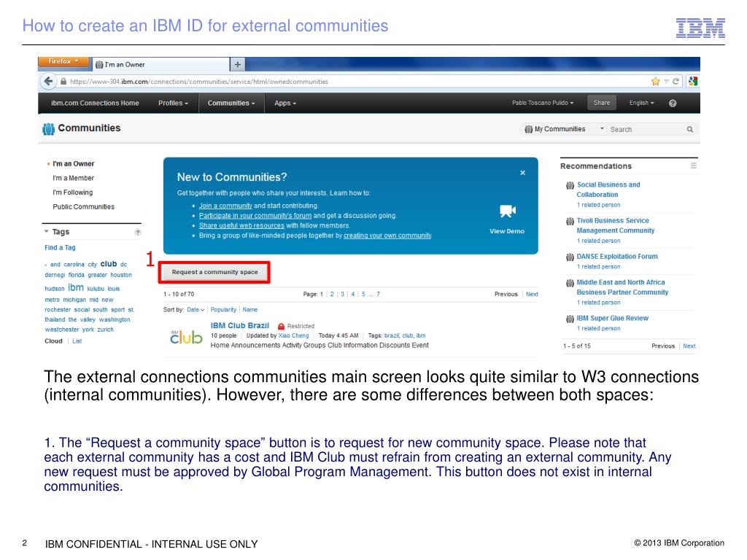
Task: Expand the Apps menu
Action: tap(285, 104)
